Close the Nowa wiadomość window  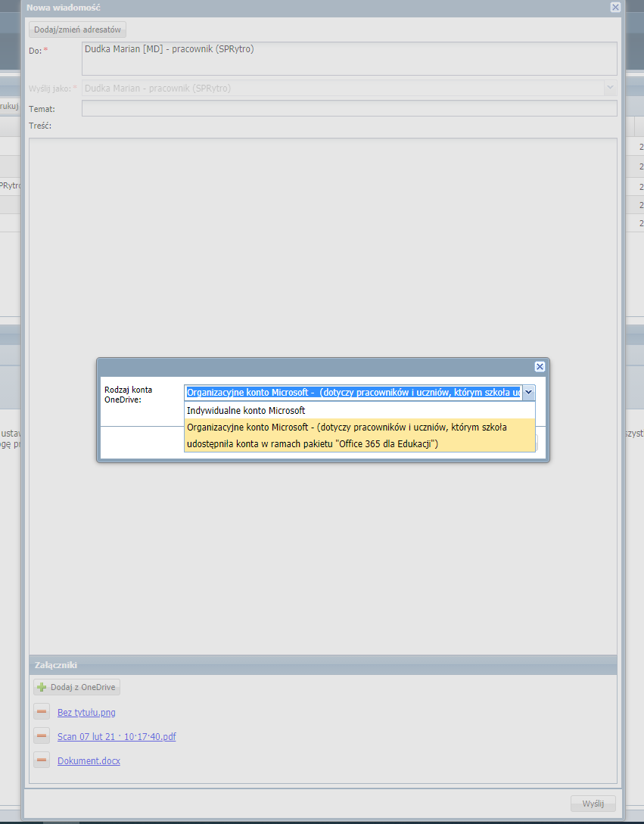tap(615, 7)
